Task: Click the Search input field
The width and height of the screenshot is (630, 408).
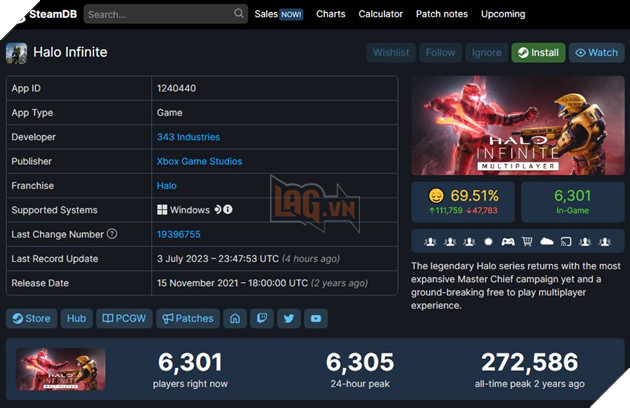Action: pyautogui.click(x=166, y=14)
